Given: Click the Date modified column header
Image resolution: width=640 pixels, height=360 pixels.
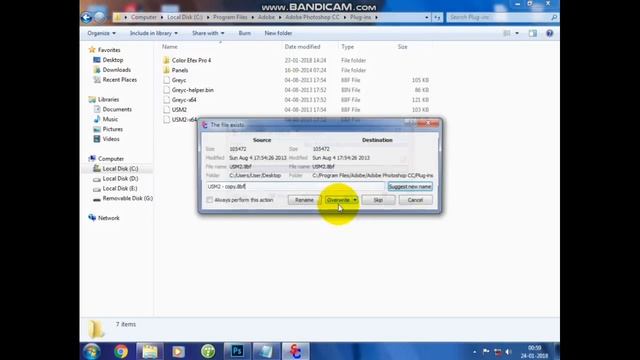Looking at the screenshot, I should coord(302,47).
